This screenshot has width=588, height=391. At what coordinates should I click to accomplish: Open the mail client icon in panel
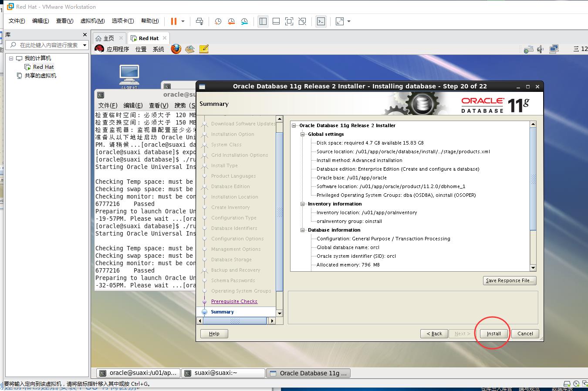[x=190, y=49]
